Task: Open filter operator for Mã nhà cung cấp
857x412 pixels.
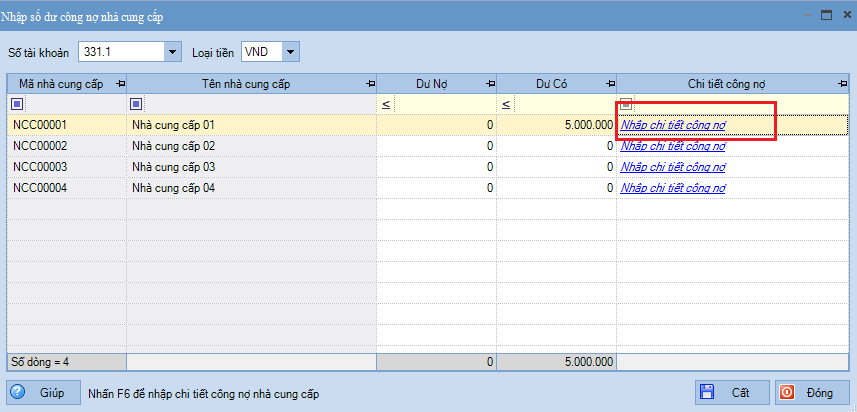Action: click(16, 104)
